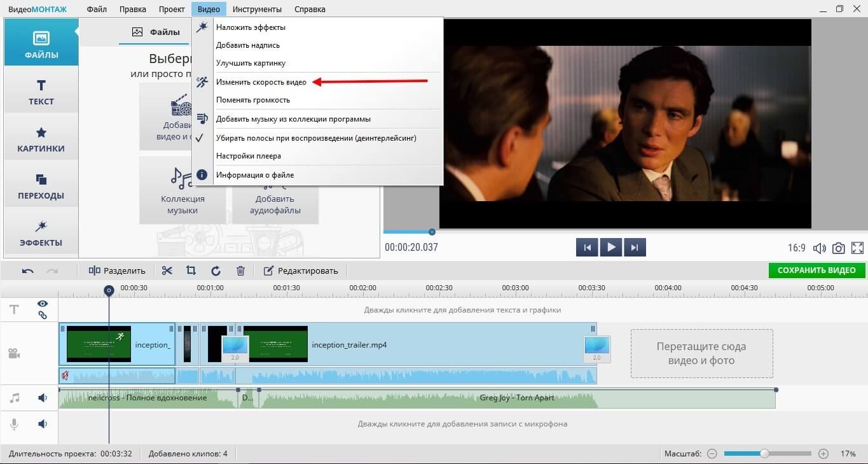Choose Улучшить картинку from menu
This screenshot has height=464, width=868.
(316, 63)
